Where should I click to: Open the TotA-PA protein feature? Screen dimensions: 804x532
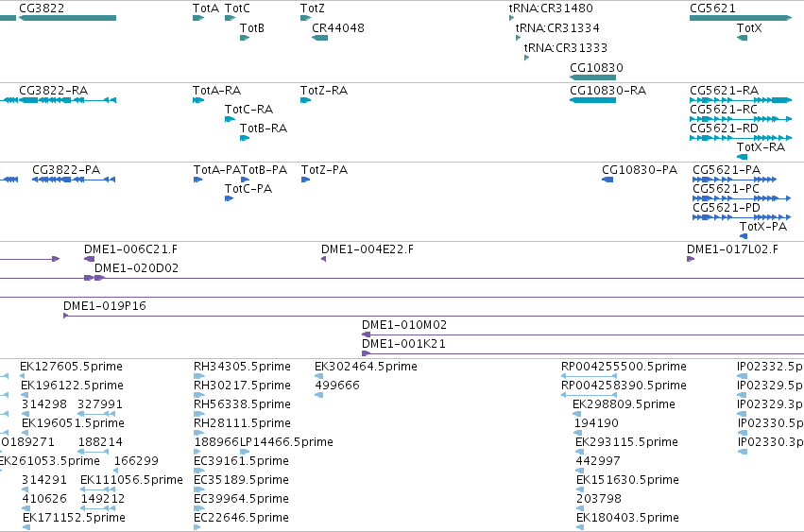pos(197,180)
